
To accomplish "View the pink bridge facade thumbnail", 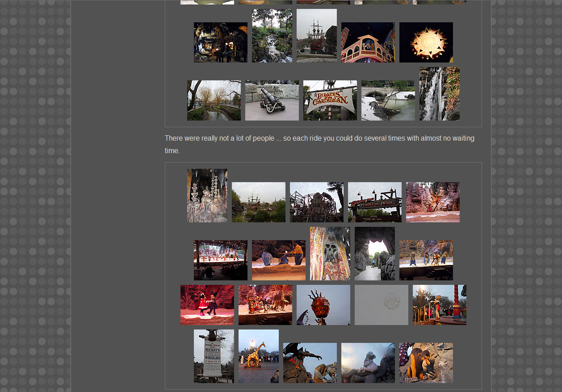I will [368, 42].
